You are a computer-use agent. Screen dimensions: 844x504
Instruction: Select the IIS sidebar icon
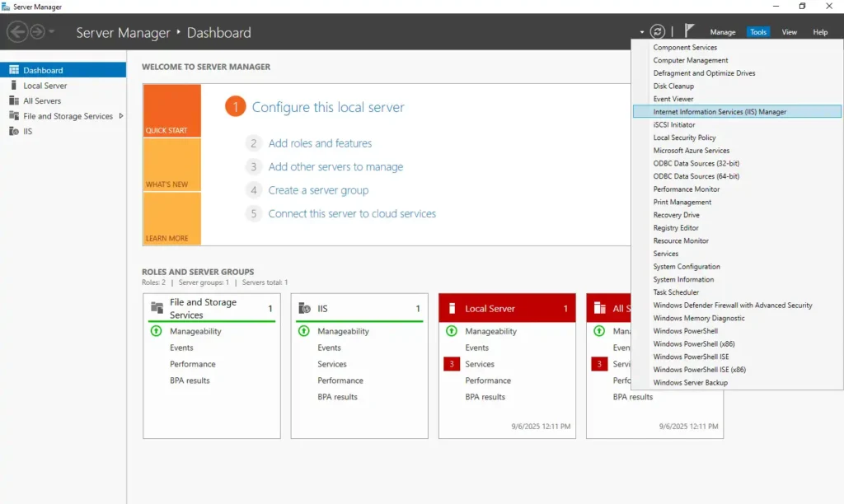pyautogui.click(x=14, y=131)
